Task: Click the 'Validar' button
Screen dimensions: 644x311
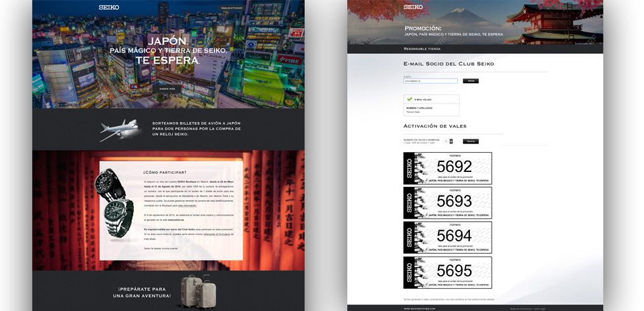Action: coord(471,81)
